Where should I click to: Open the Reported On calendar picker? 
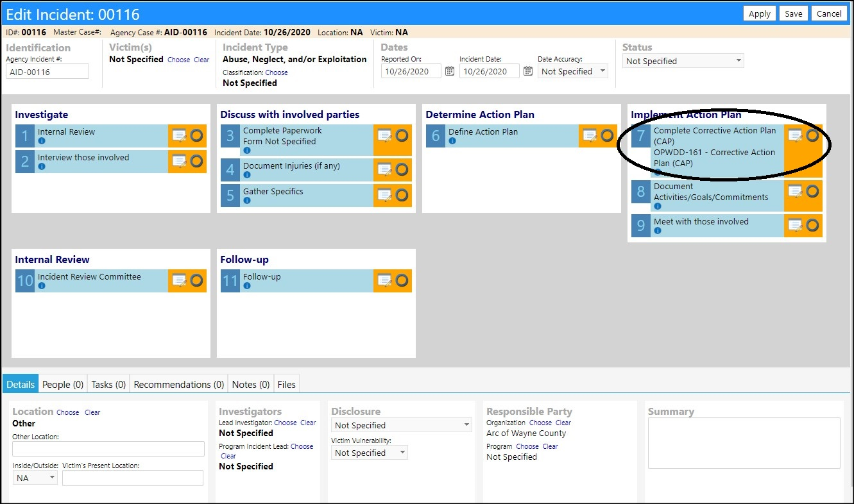450,71
